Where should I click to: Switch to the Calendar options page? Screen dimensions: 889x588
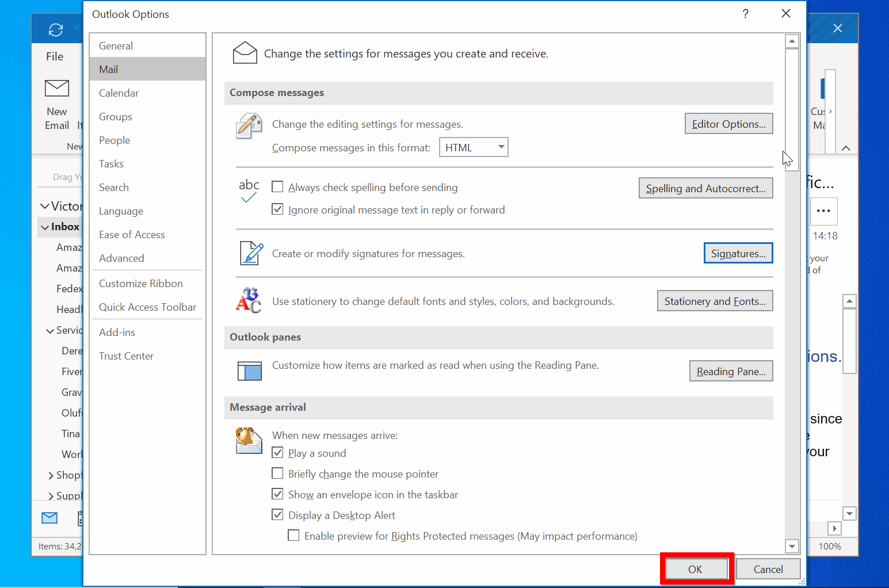click(x=119, y=93)
